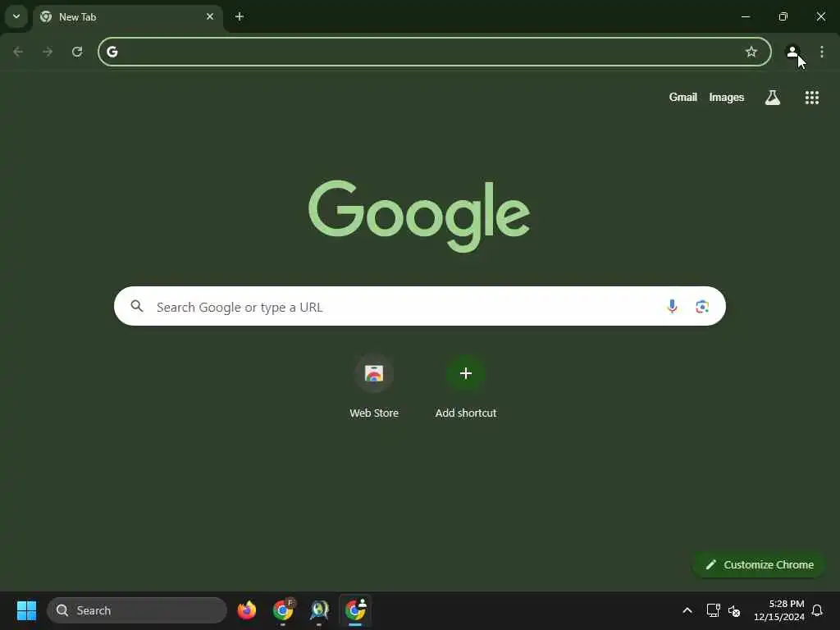Open Chrome's three-dot menu

(x=822, y=52)
